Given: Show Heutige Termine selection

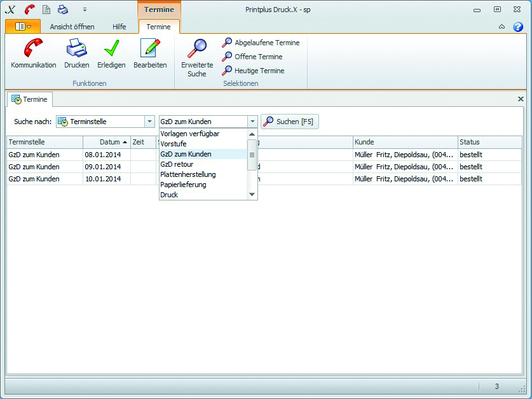Looking at the screenshot, I should pyautogui.click(x=253, y=71).
